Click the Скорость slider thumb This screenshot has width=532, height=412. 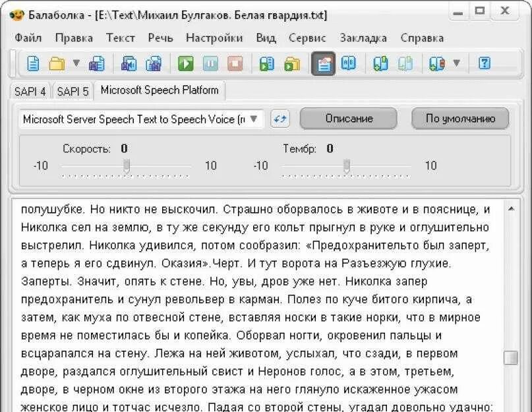(x=127, y=166)
